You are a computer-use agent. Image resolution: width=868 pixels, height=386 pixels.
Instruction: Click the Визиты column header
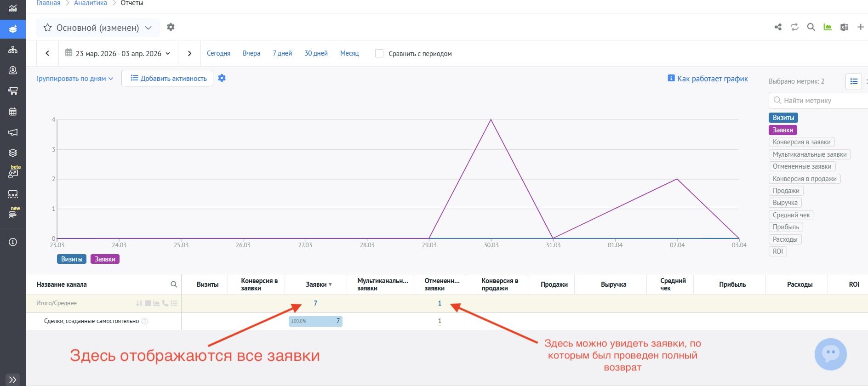point(207,284)
